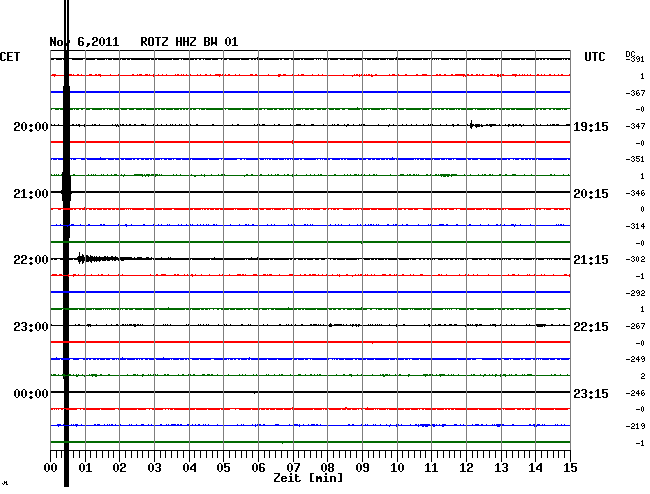Click minute 11 on the time axis

[x=432, y=467]
